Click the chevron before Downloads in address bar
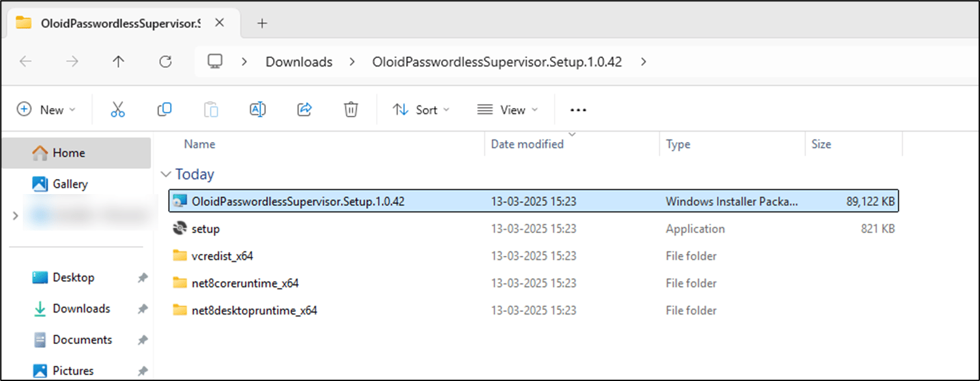This screenshot has height=381, width=980. (x=245, y=62)
